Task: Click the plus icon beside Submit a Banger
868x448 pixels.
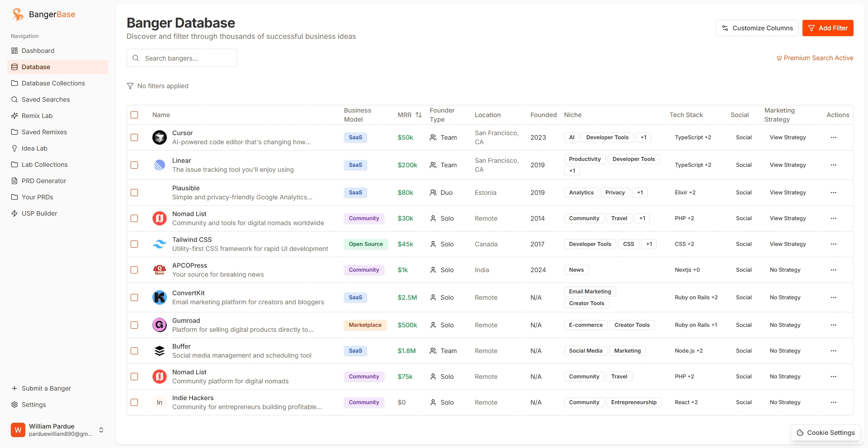Action: click(x=14, y=388)
